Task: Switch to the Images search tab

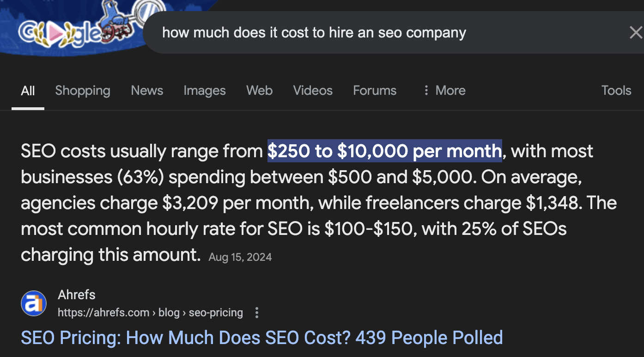Action: point(205,90)
